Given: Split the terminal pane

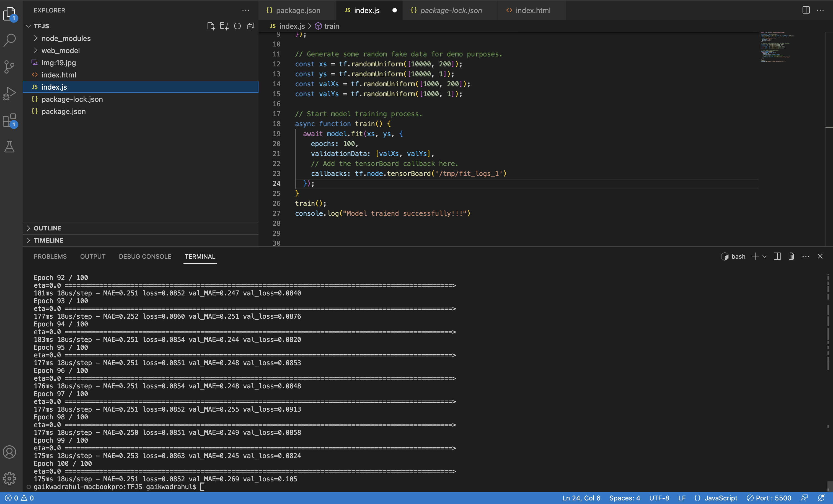Looking at the screenshot, I should pyautogui.click(x=777, y=256).
